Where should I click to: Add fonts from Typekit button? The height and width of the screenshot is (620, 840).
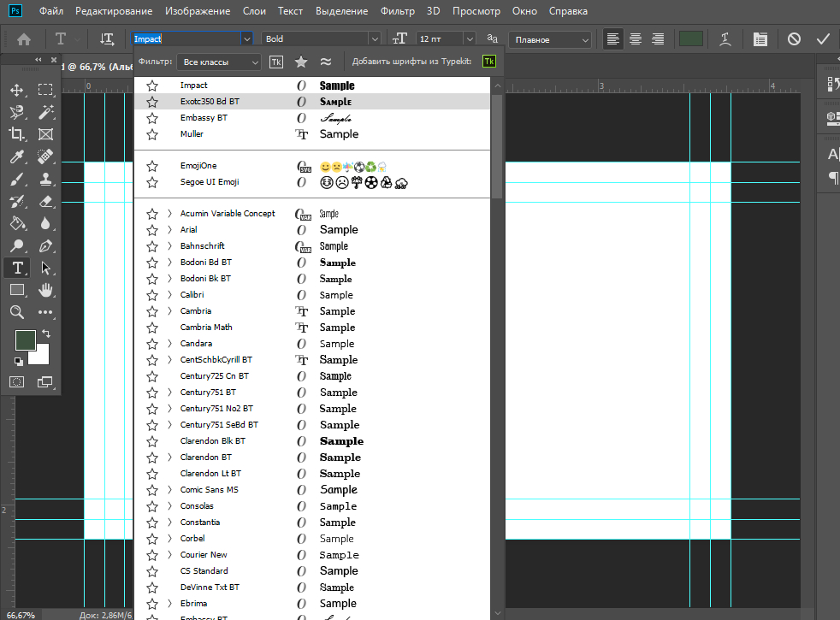pyautogui.click(x=488, y=62)
